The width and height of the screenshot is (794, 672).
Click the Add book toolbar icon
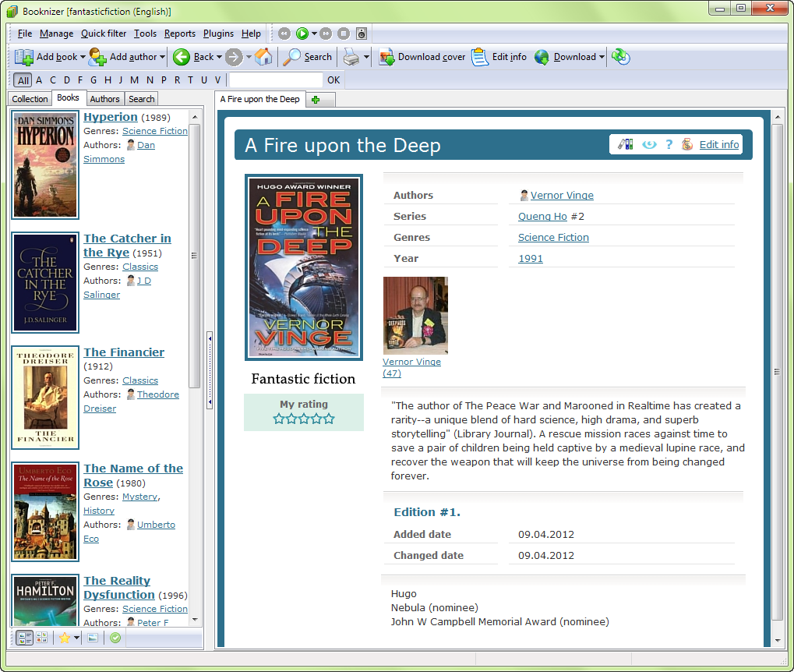[x=24, y=57]
